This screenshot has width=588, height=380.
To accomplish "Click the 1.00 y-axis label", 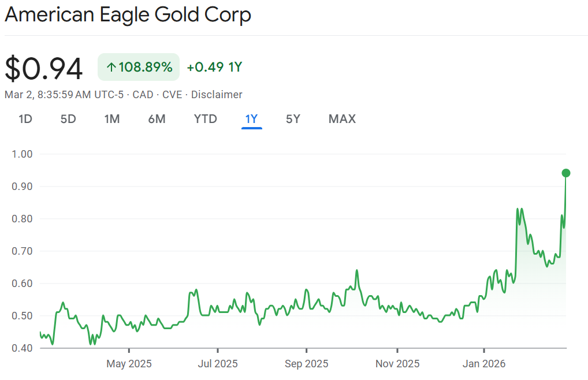I will tap(23, 154).
